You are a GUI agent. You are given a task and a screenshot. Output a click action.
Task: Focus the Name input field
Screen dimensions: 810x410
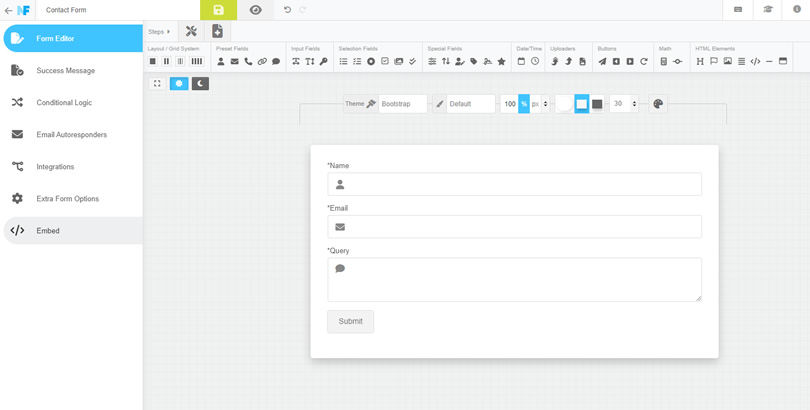tap(515, 184)
